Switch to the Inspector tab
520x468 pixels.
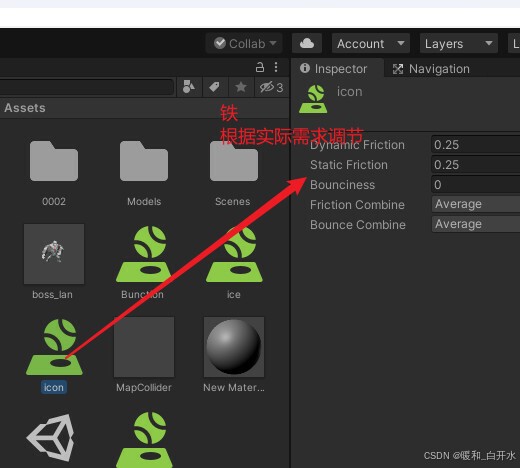tap(337, 69)
